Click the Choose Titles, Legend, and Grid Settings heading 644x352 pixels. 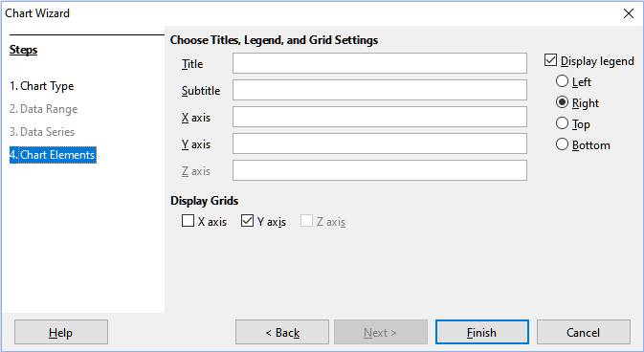(274, 40)
